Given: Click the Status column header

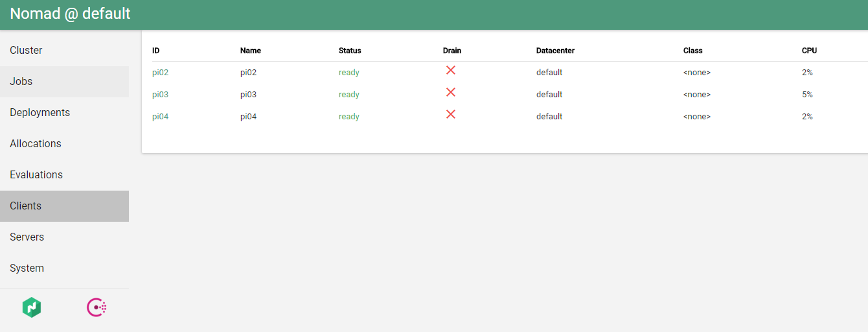Looking at the screenshot, I should pos(350,51).
